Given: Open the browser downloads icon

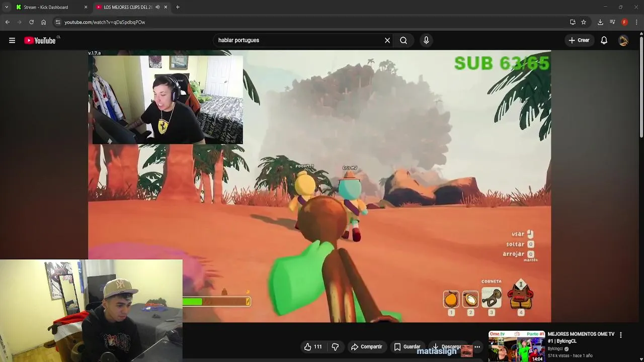Looking at the screenshot, I should 600,22.
